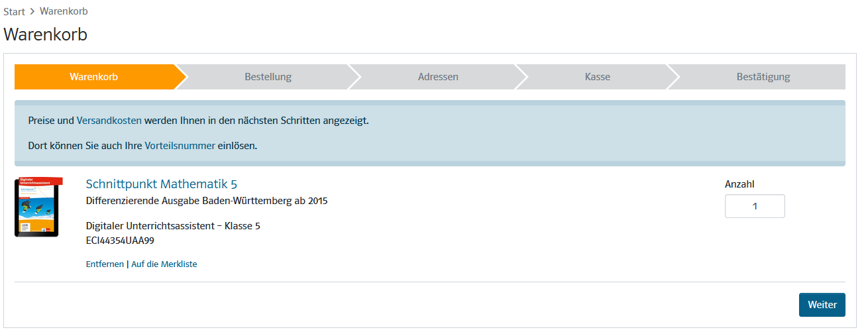Screen dimensions: 868x332
Task: Select the Bestätigung step tab
Action: pos(763,77)
